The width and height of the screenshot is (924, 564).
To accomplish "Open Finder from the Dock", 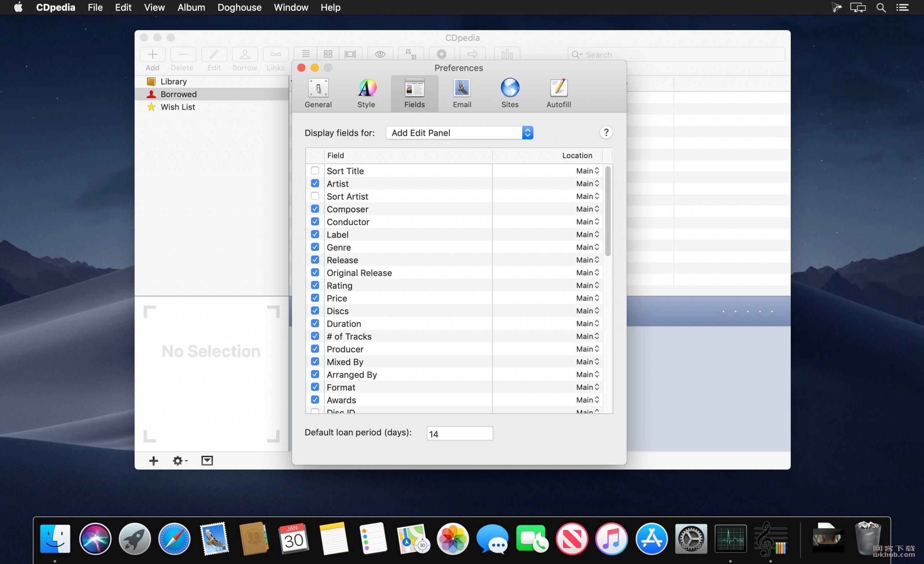I will (55, 539).
